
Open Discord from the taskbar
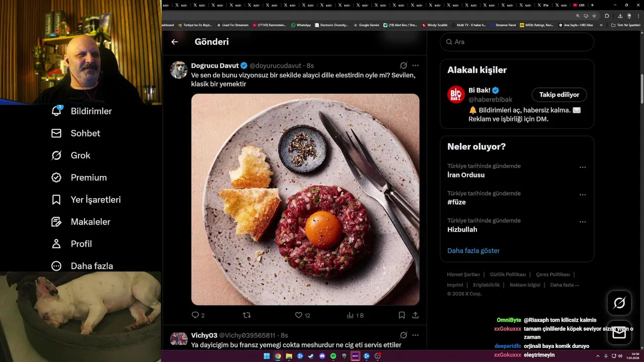coord(322,356)
